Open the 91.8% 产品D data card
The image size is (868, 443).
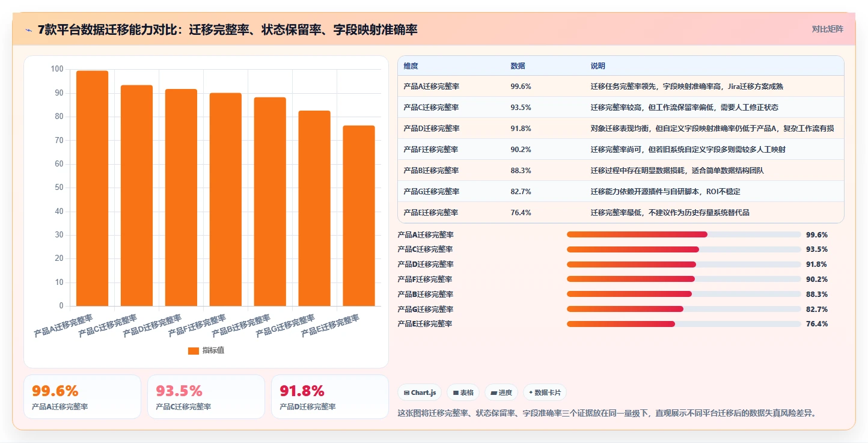click(330, 397)
